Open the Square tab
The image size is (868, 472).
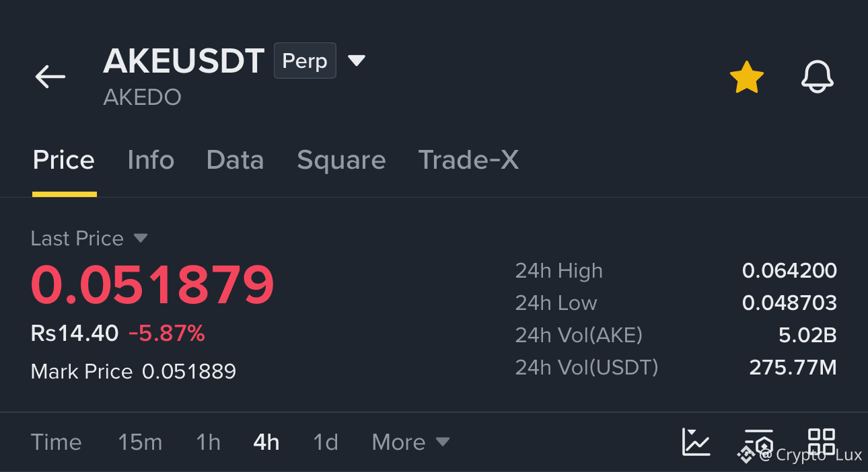coord(341,160)
